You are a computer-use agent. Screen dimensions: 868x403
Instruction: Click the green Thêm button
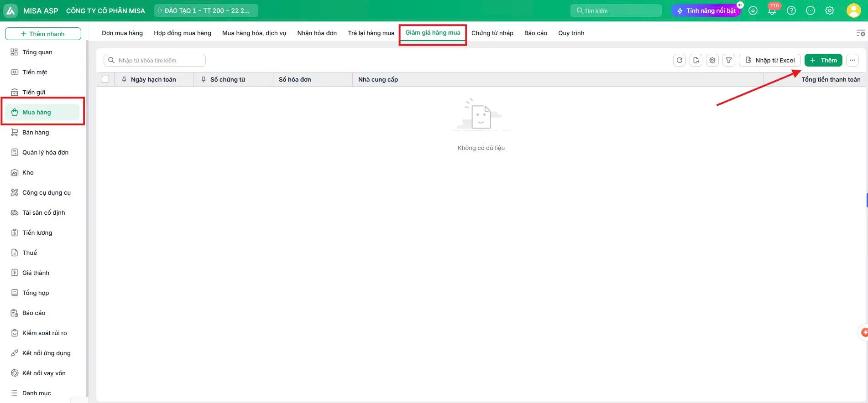pyautogui.click(x=823, y=60)
